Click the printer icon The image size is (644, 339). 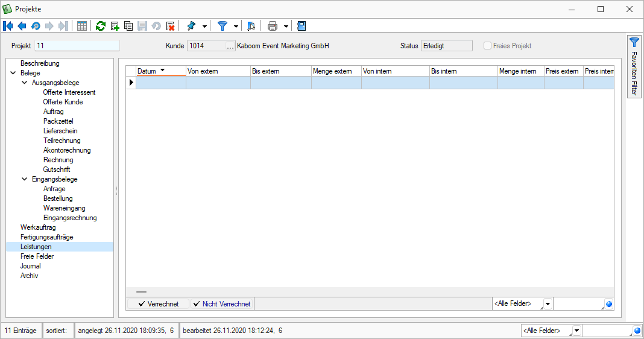click(x=273, y=27)
